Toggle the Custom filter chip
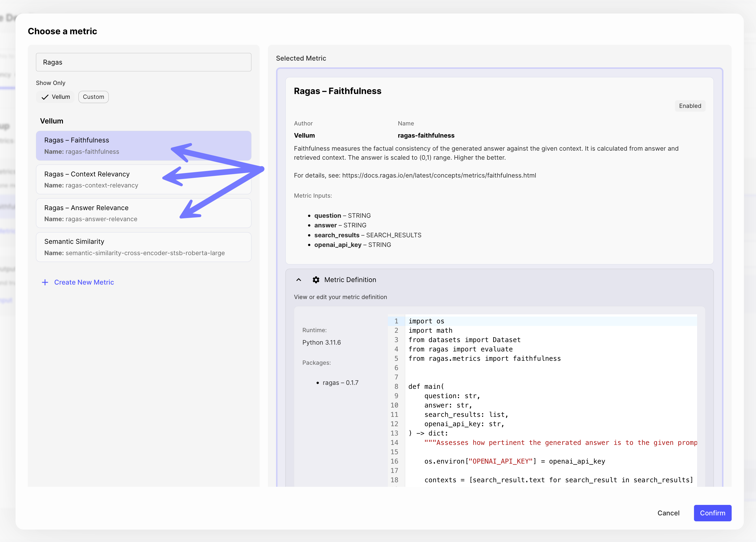 (x=93, y=97)
